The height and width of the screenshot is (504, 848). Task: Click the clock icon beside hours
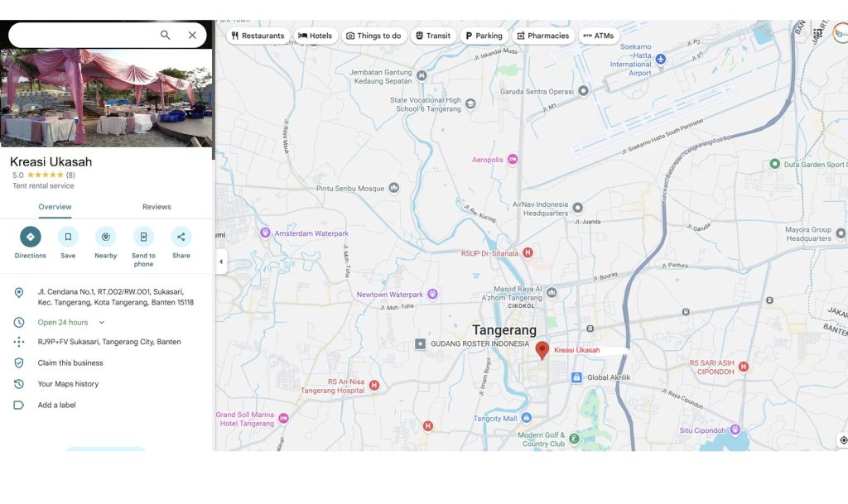pyautogui.click(x=19, y=323)
